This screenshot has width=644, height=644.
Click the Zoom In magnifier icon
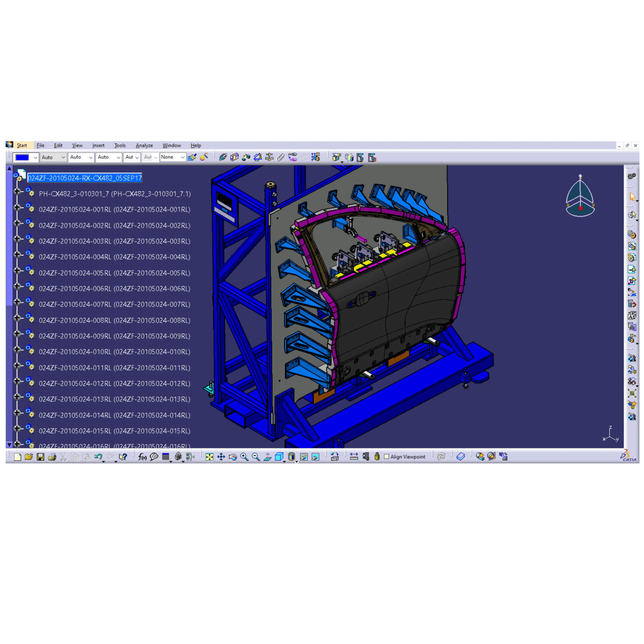point(244,457)
